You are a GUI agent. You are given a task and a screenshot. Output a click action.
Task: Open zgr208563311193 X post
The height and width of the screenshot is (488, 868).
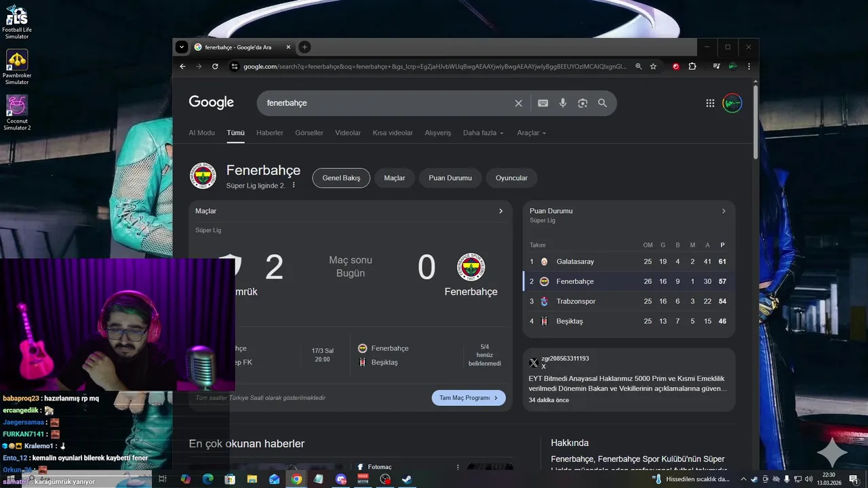click(629, 380)
